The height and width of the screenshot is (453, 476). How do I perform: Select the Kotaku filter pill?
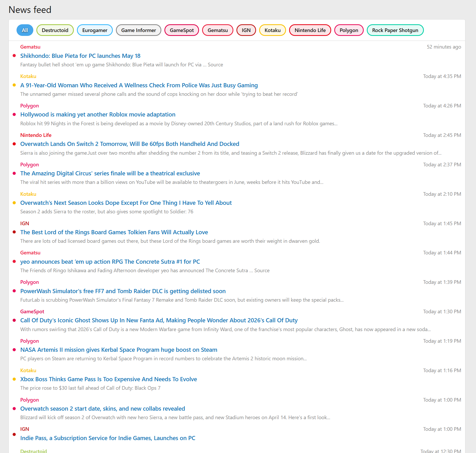[272, 30]
